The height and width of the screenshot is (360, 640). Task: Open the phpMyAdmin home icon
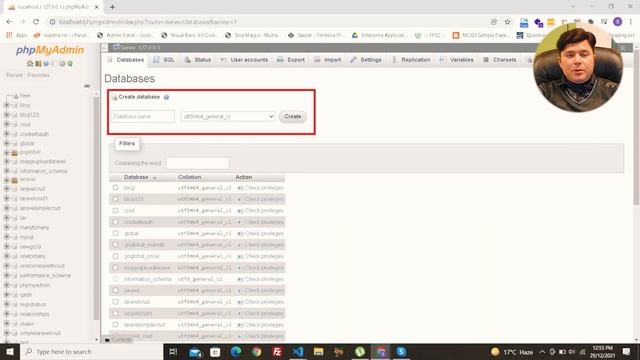tap(30, 64)
